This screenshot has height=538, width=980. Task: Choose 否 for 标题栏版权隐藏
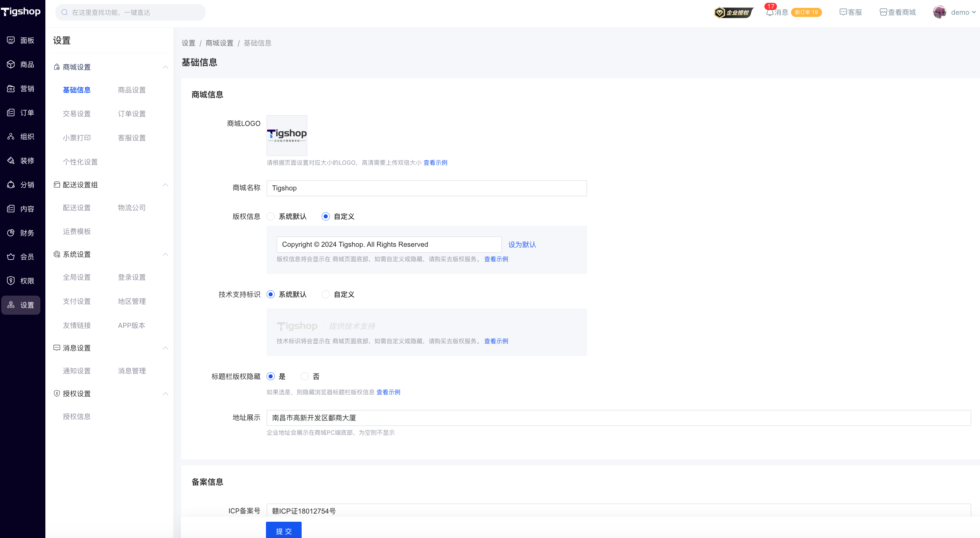point(304,376)
